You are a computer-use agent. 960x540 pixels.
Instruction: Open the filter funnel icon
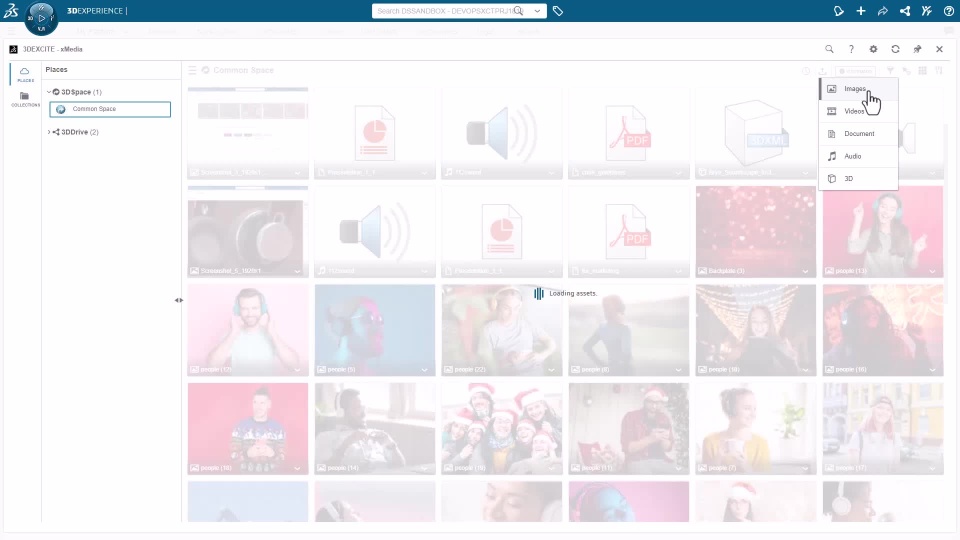tap(890, 71)
